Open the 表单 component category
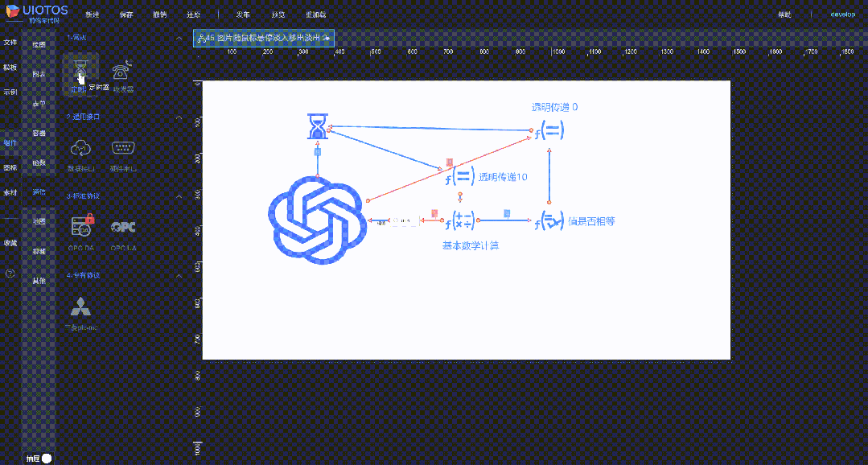 (x=39, y=104)
